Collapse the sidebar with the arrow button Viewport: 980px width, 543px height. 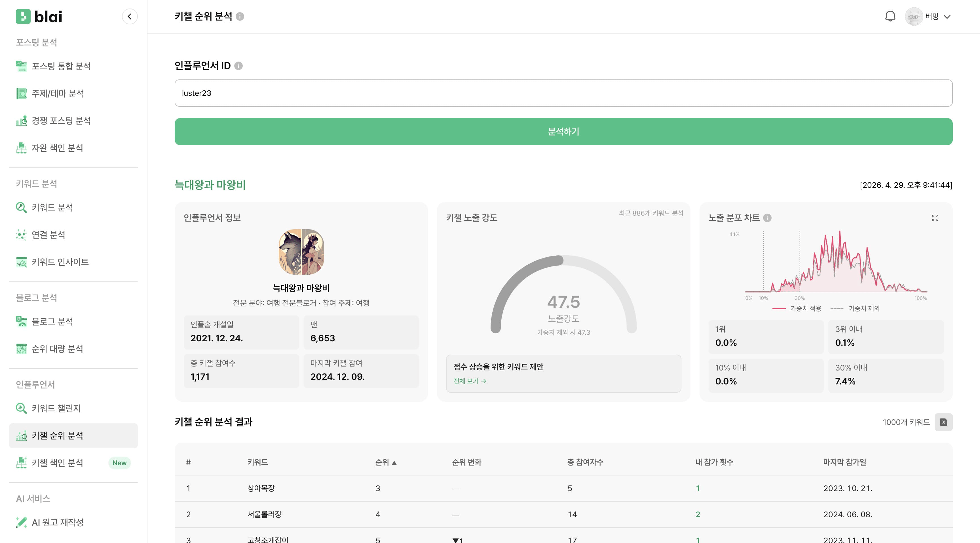pyautogui.click(x=129, y=16)
